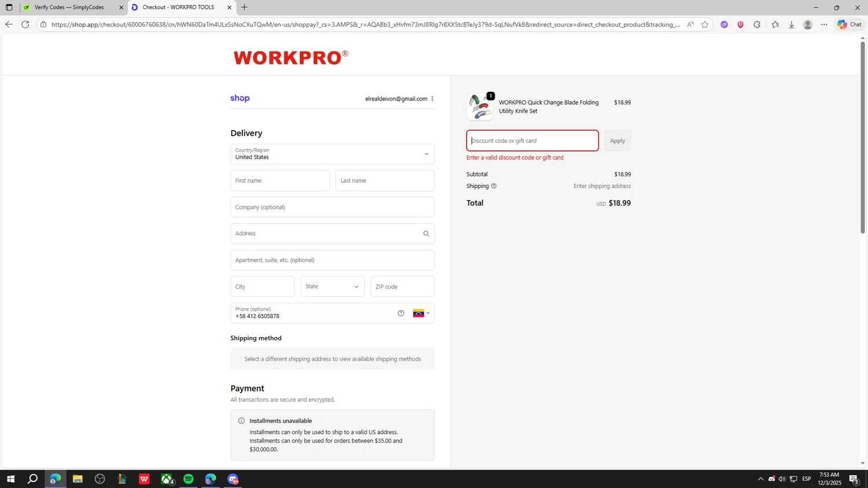868x488 pixels.
Task: Open the Windows Start menu
Action: tap(10, 479)
